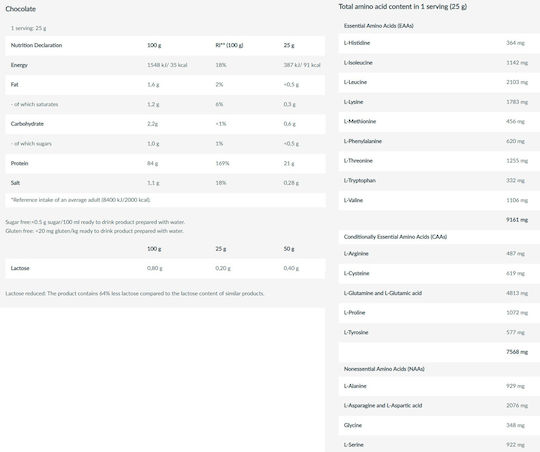This screenshot has height=452, width=540.
Task: Select the Protein row in nutrition table
Action: click(165, 163)
